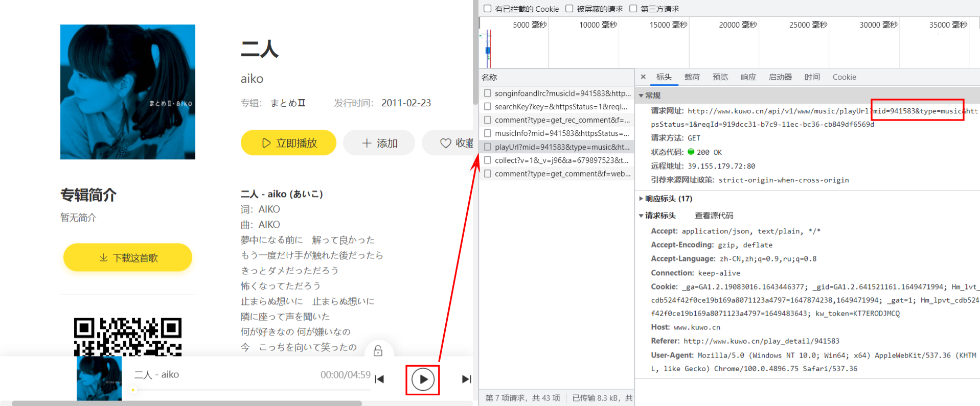
Task: Select musicInfo?mid=941583 request row
Action: click(557, 133)
